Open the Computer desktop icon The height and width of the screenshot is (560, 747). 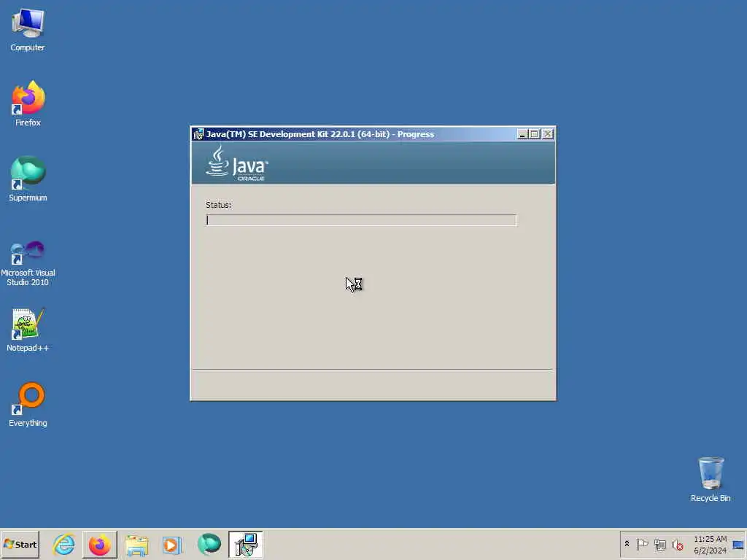pyautogui.click(x=28, y=30)
